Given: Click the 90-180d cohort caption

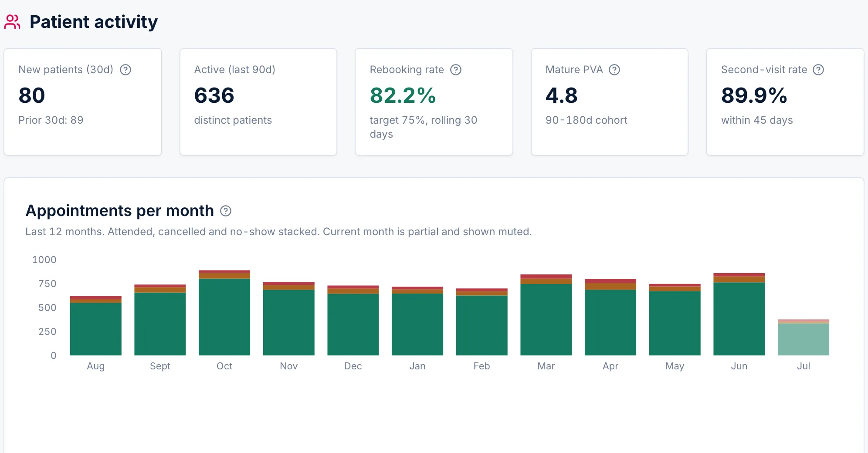Looking at the screenshot, I should click(586, 120).
